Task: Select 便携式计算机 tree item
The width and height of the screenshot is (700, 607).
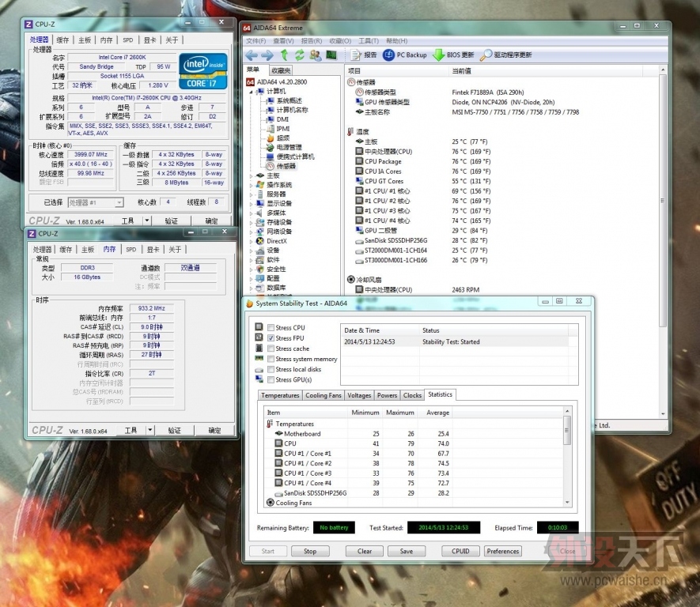Action: 290,157
